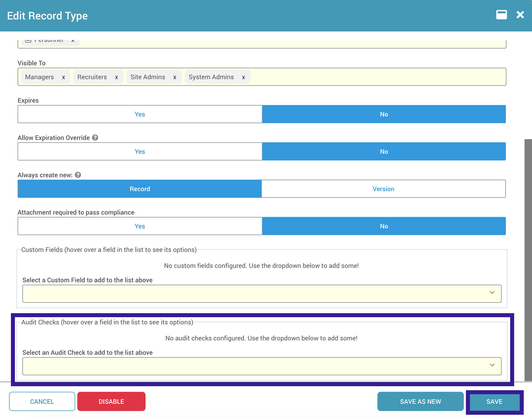Set Expires to Yes
This screenshot has height=419, width=532.
(140, 114)
